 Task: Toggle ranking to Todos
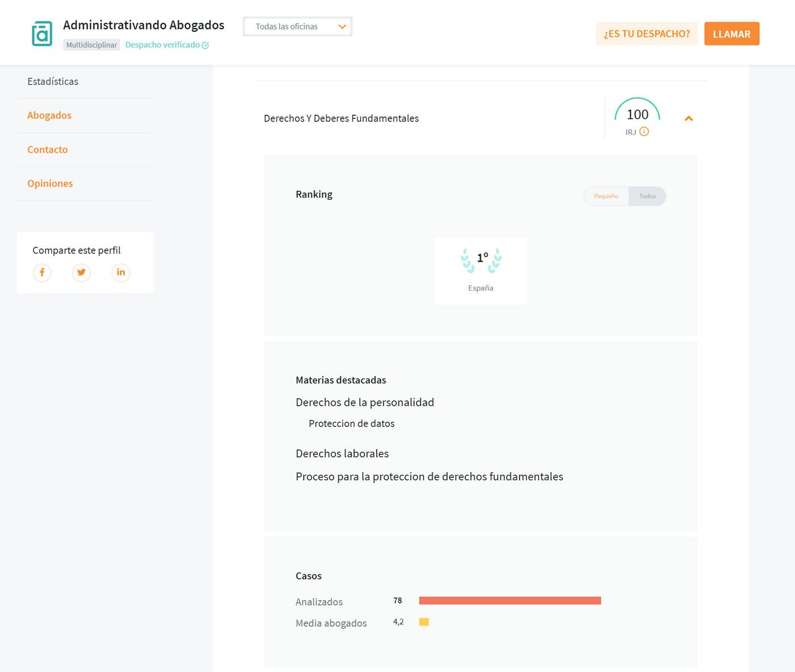pos(647,196)
